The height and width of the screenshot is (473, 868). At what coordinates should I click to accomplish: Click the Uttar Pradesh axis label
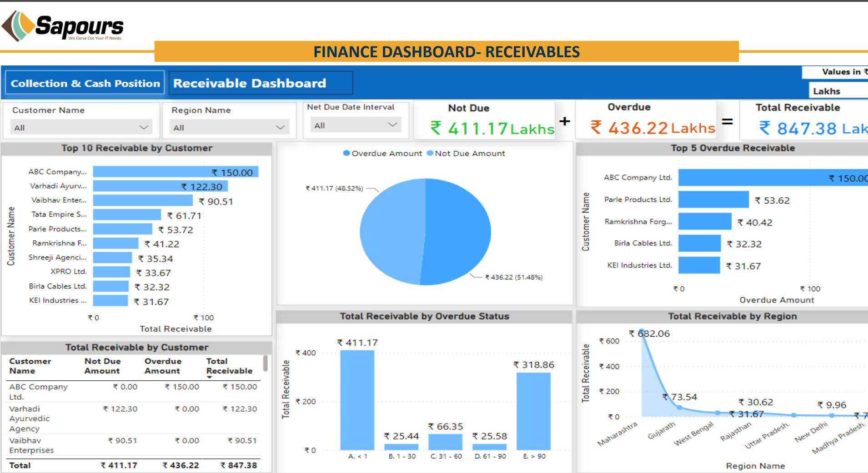pyautogui.click(x=767, y=436)
